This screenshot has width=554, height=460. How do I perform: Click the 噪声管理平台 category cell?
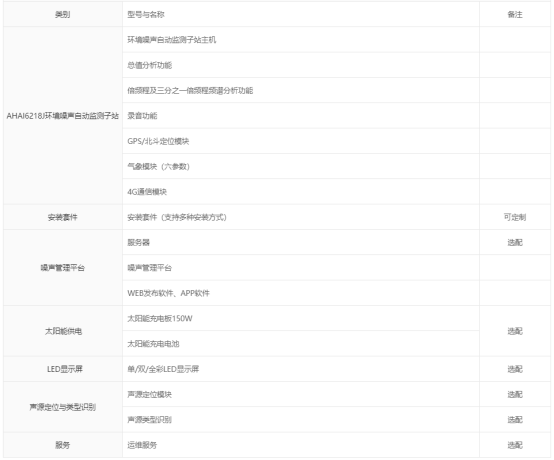pos(63,268)
